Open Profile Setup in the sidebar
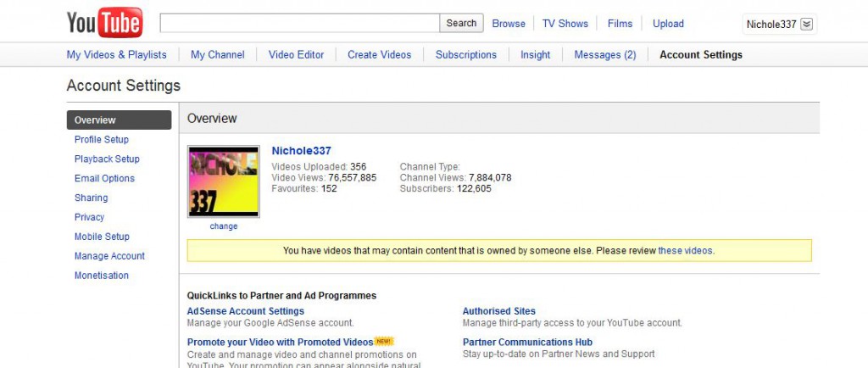This screenshot has height=368, width=868. [102, 139]
